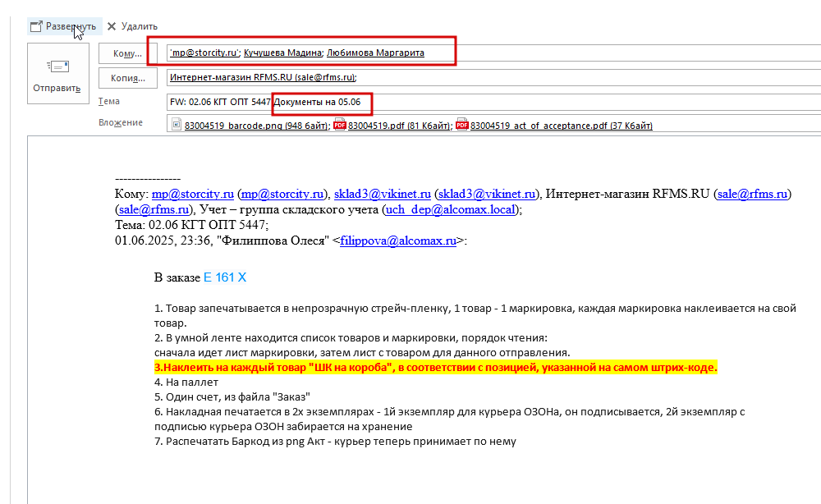Open attachment 83004519.pdf
The height and width of the screenshot is (504, 821).
coord(399,126)
